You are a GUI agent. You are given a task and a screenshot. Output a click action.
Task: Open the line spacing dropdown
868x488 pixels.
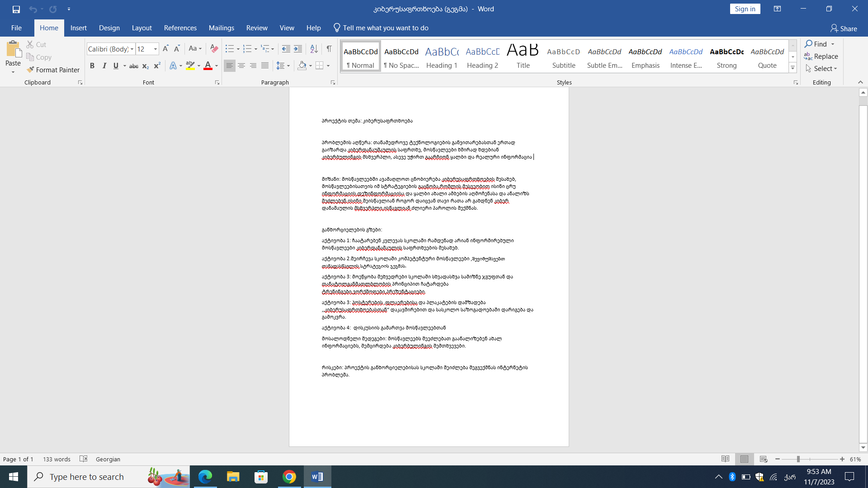(x=283, y=66)
